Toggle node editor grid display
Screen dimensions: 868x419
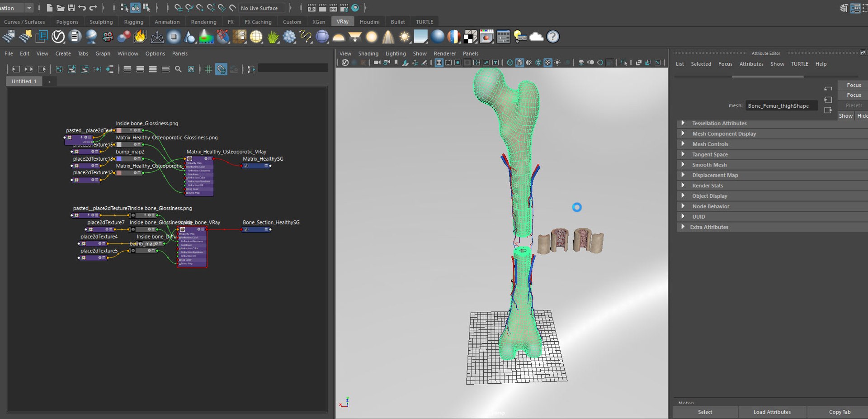208,69
